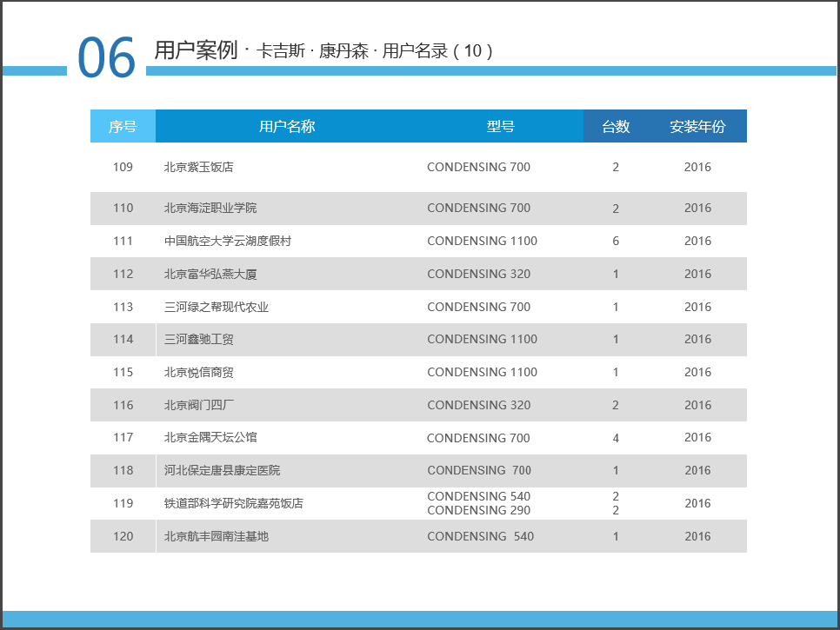The height and width of the screenshot is (630, 840).
Task: Click CONDENSING 1100 in row 114
Action: [482, 339]
